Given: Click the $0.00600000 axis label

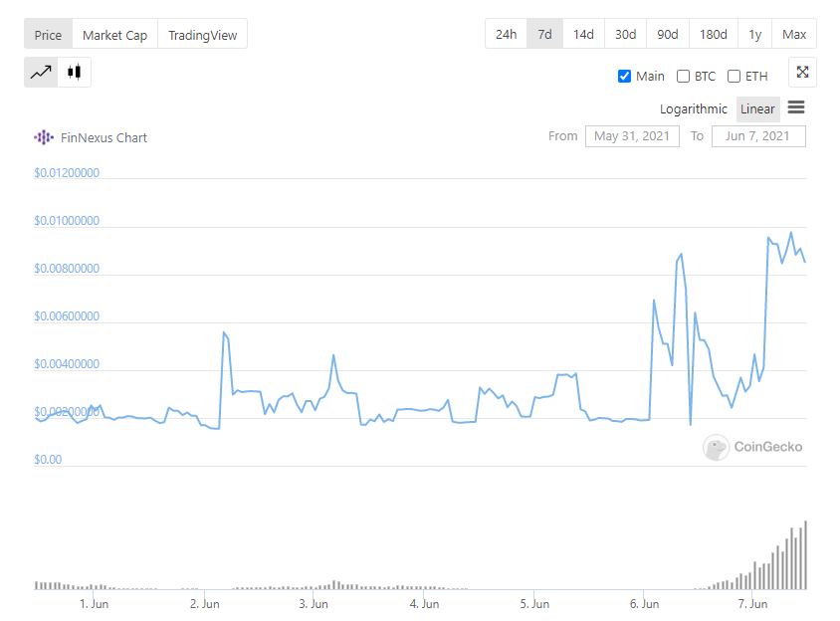Looking at the screenshot, I should click(67, 316).
